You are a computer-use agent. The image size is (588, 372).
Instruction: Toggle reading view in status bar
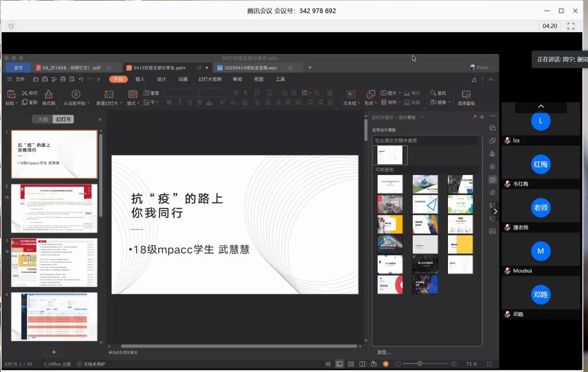pyautogui.click(x=362, y=364)
